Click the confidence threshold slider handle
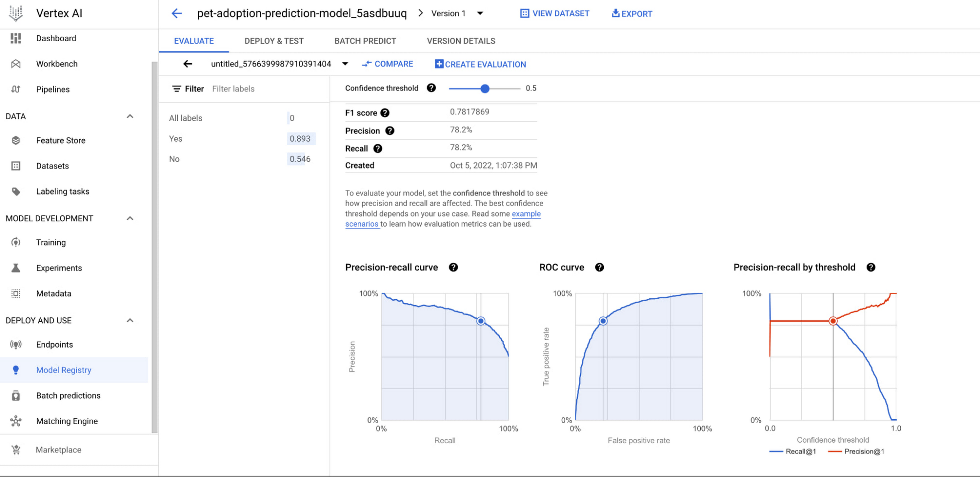 (x=485, y=89)
